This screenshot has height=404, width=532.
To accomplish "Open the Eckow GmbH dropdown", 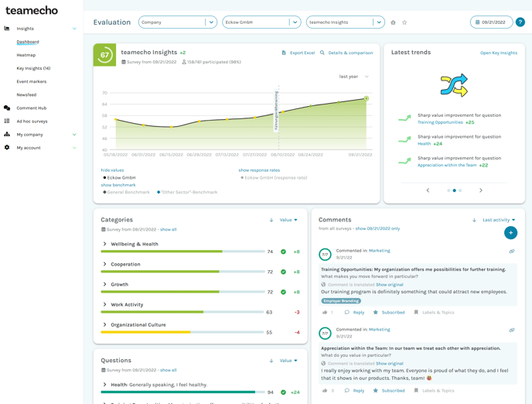I will pyautogui.click(x=261, y=22).
